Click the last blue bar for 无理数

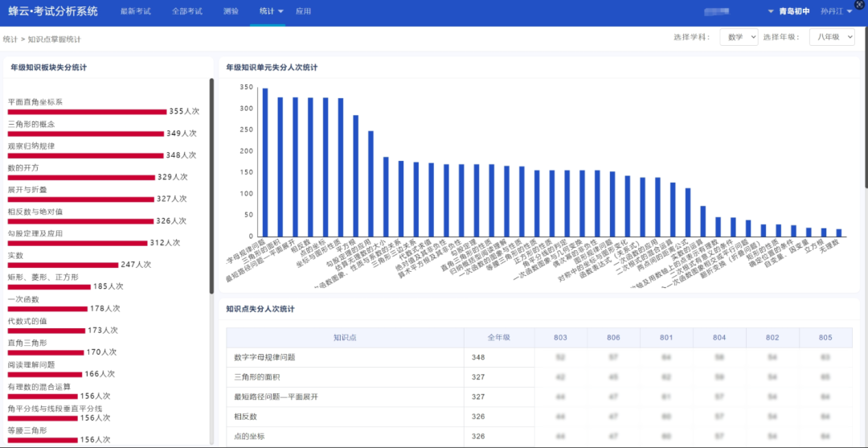(x=838, y=232)
